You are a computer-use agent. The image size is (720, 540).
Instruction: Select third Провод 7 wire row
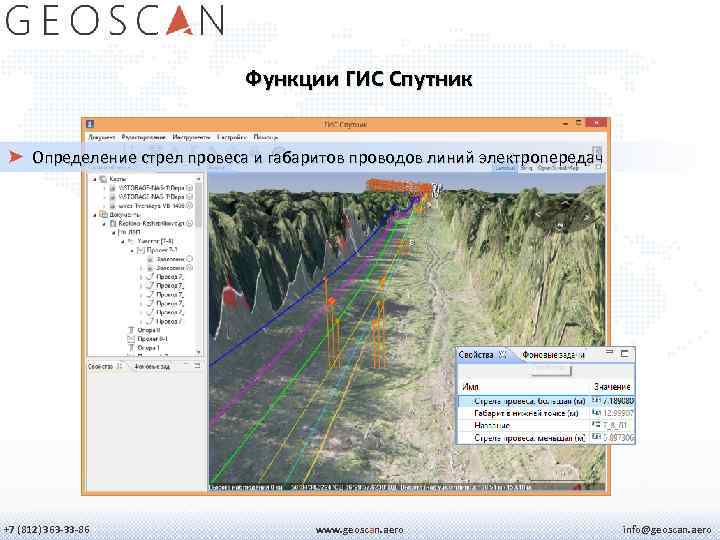click(x=164, y=295)
